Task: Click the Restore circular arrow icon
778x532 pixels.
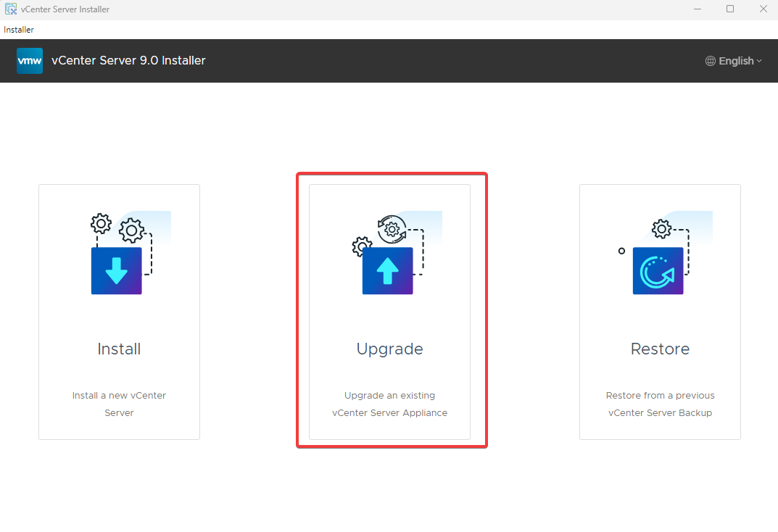Action: pyautogui.click(x=658, y=270)
